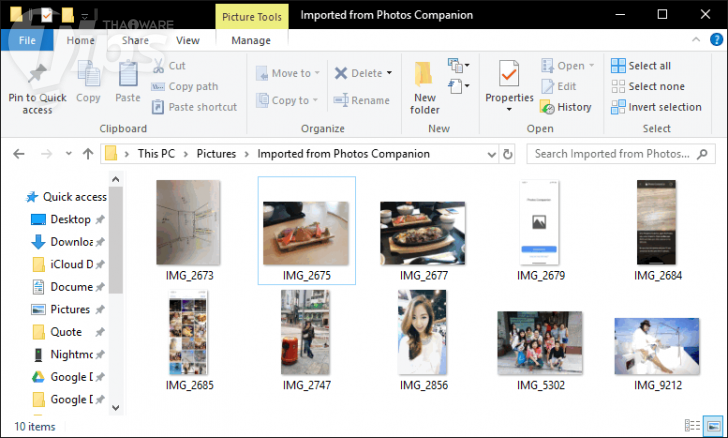Select Pictures in the navigation pane
728x438 pixels.
[x=67, y=309]
